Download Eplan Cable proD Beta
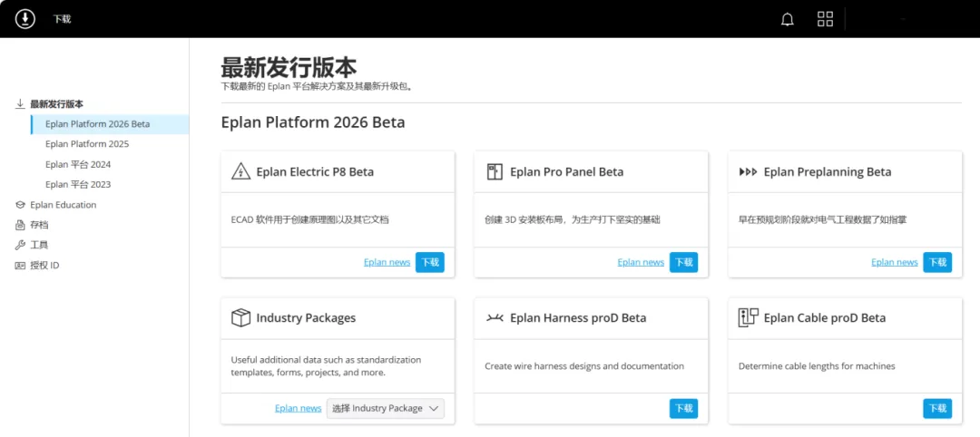 pos(937,408)
